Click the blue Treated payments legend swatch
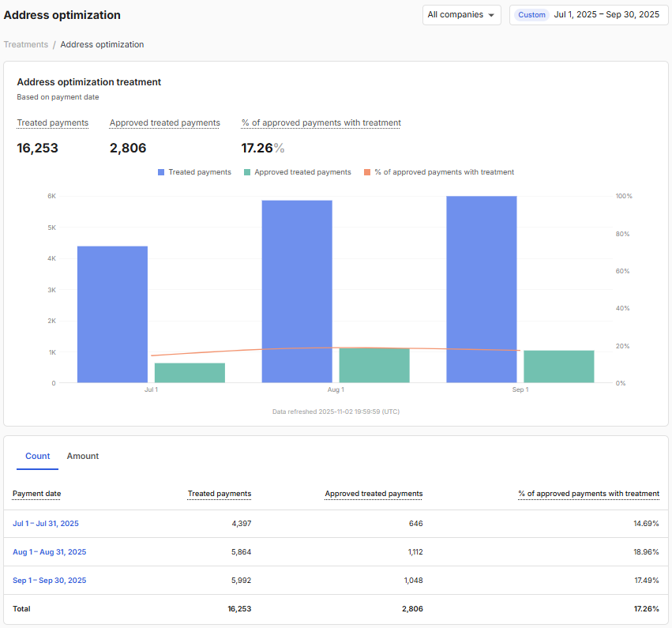Image resolution: width=672 pixels, height=628 pixels. tap(161, 172)
